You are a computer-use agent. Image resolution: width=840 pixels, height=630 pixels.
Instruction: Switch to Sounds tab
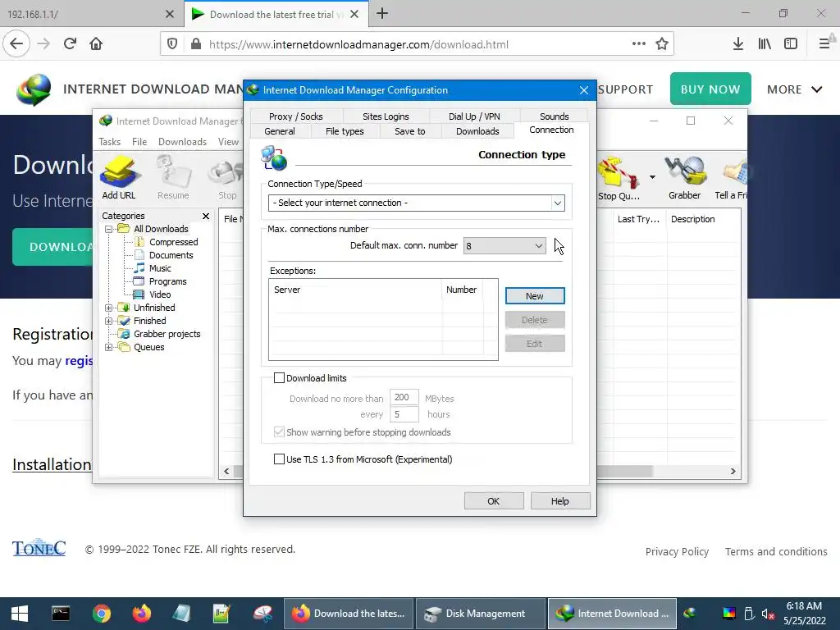point(554,116)
